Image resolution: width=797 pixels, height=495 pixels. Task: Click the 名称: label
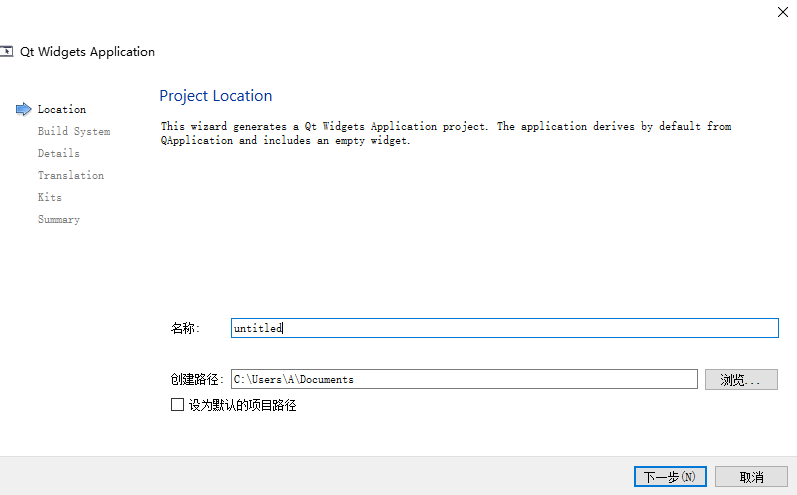pos(185,328)
